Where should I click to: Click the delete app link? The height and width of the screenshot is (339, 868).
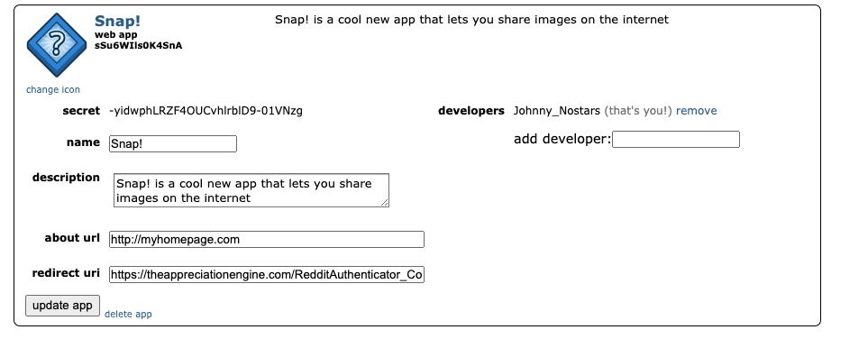128,314
